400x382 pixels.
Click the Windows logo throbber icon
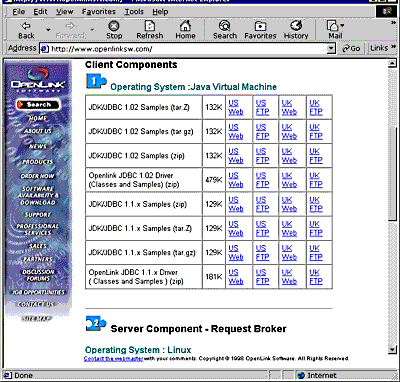tap(387, 12)
